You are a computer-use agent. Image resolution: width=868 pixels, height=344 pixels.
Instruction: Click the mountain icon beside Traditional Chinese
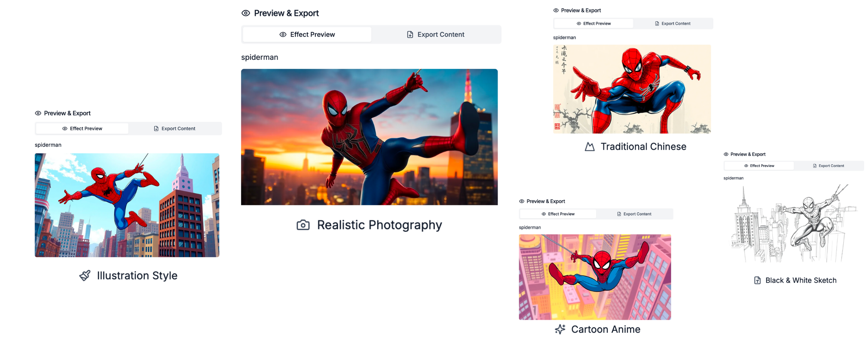coord(590,147)
